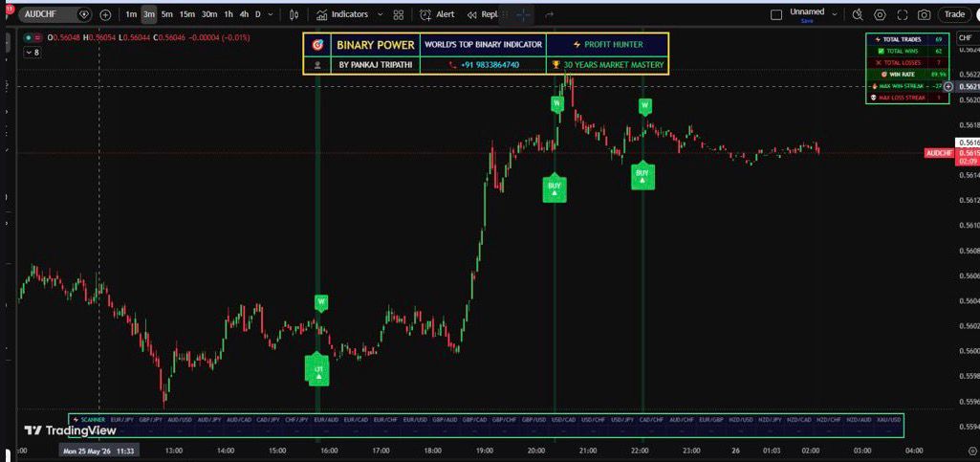The image size is (980, 462).
Task: Save the Unnamed layout
Action: (807, 21)
